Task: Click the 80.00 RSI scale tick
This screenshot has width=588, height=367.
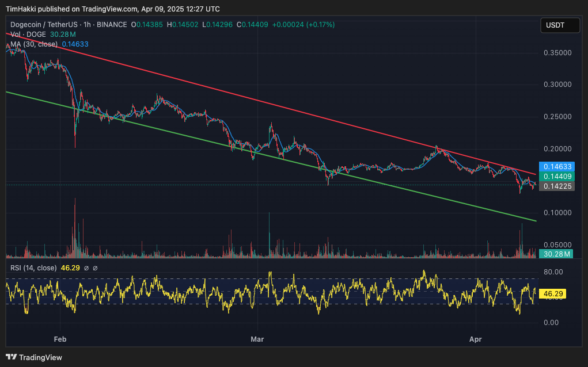Action: (553, 272)
